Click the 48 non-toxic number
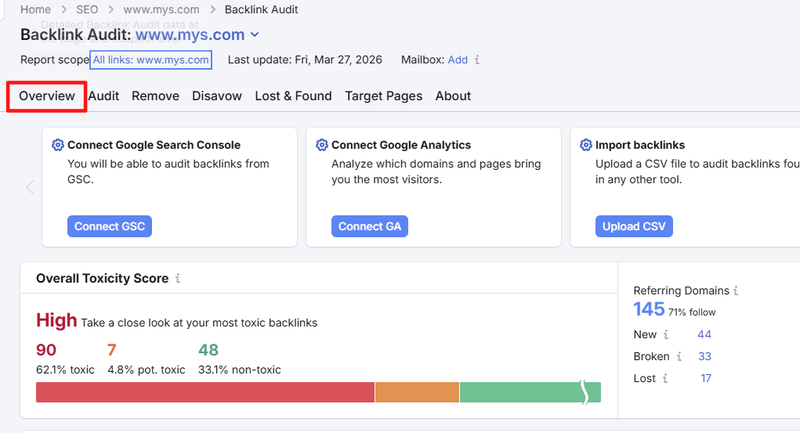800x433 pixels. (208, 350)
